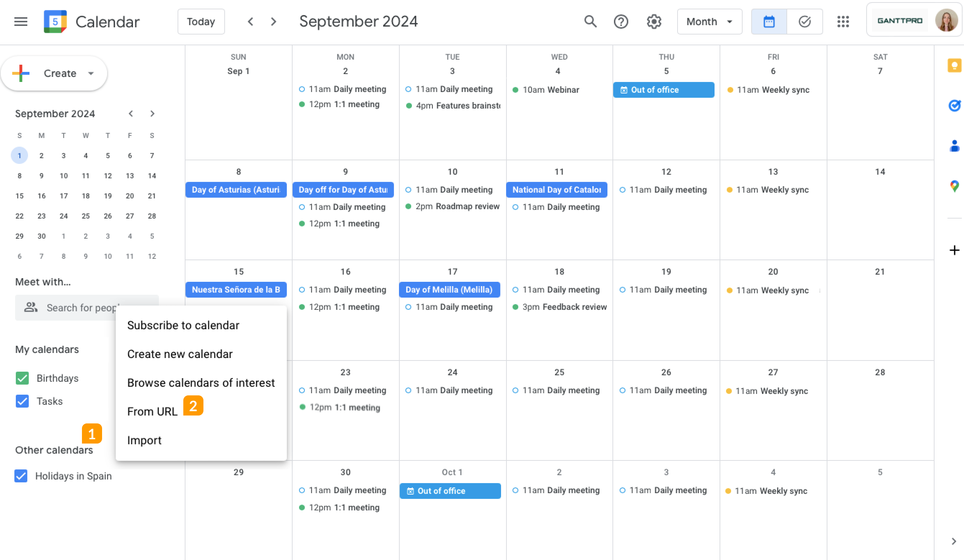Image resolution: width=964 pixels, height=560 pixels.
Task: Jump to today with Today button
Action: [201, 22]
